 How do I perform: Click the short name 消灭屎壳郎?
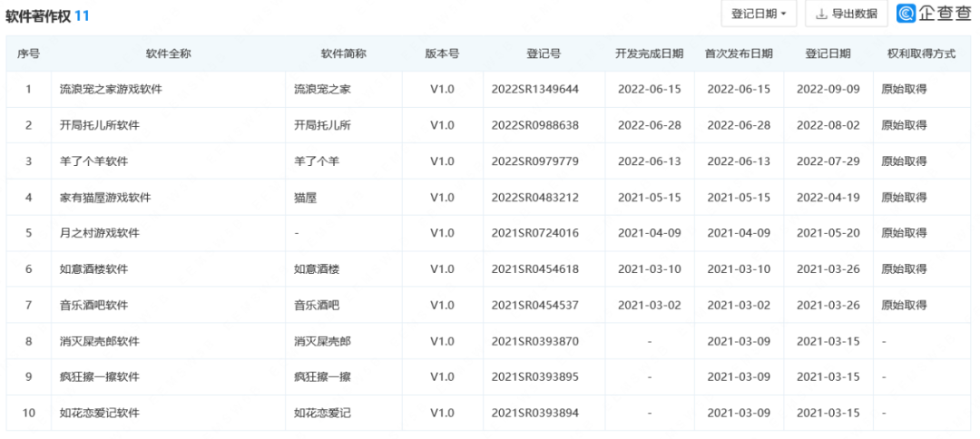coord(322,342)
